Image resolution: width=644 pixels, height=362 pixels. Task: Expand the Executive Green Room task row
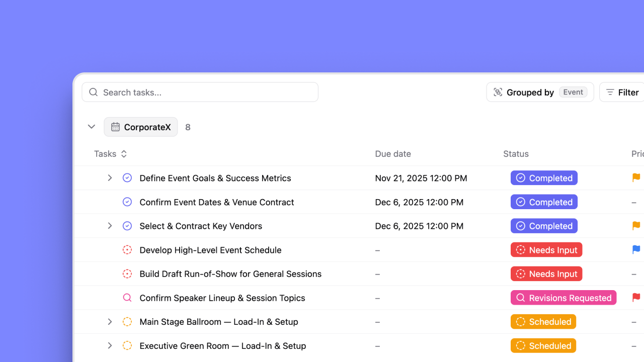(110, 345)
